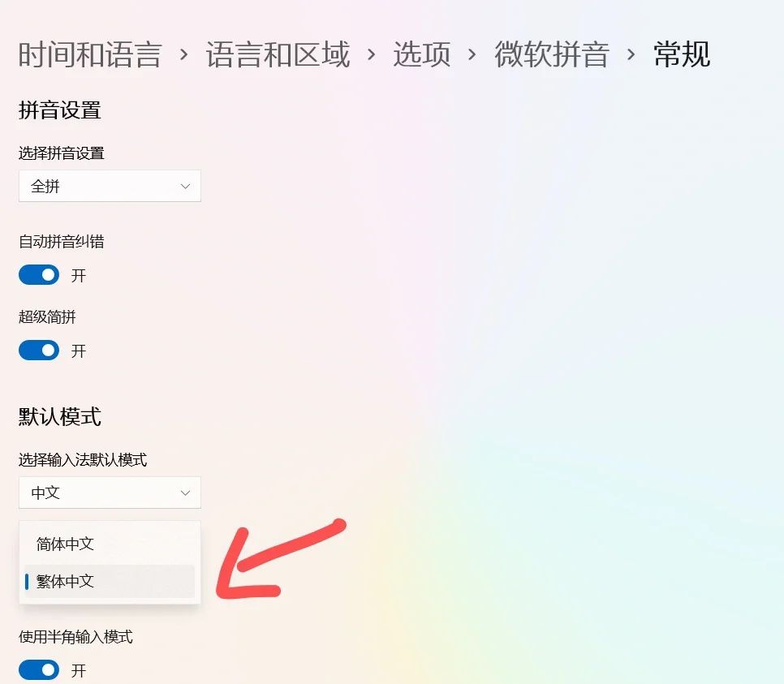
Task: Click the 默认模式 section heading
Action: click(x=60, y=416)
